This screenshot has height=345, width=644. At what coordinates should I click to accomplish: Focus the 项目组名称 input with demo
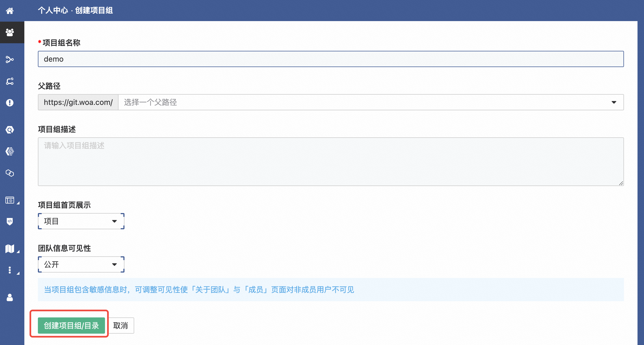point(331,59)
